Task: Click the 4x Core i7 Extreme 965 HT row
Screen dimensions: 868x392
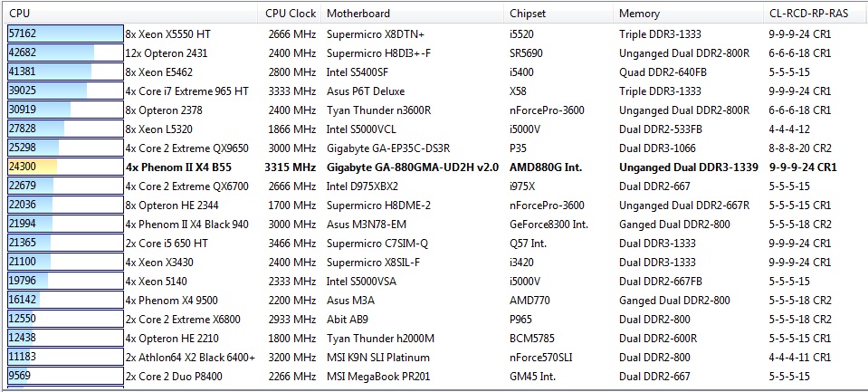Action: (x=186, y=91)
